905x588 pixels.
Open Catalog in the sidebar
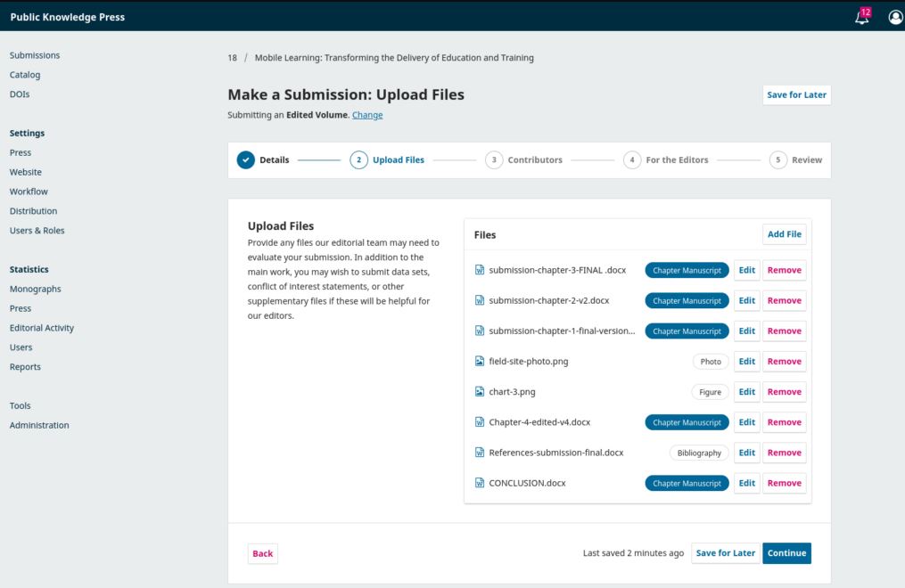[25, 75]
